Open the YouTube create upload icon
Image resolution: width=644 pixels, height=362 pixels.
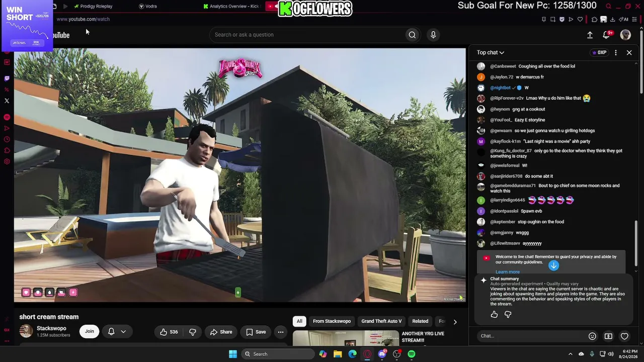[590, 35]
